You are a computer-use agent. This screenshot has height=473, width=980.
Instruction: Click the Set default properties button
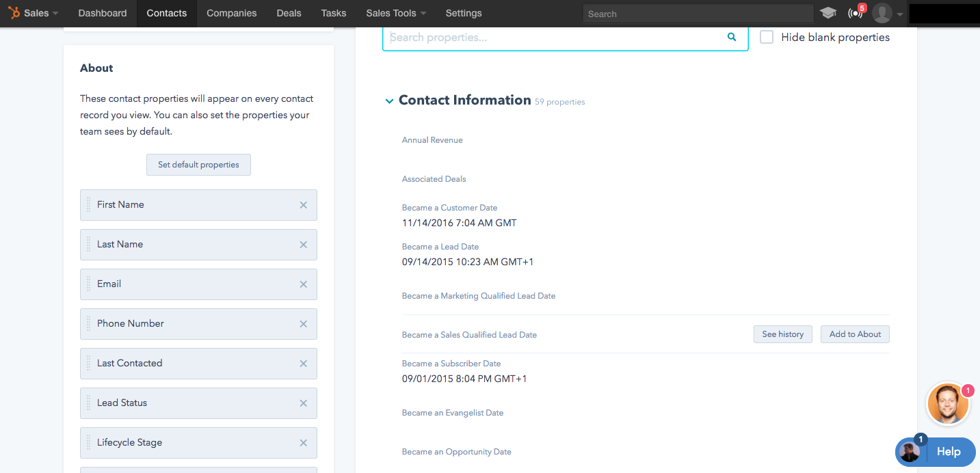[x=198, y=165]
